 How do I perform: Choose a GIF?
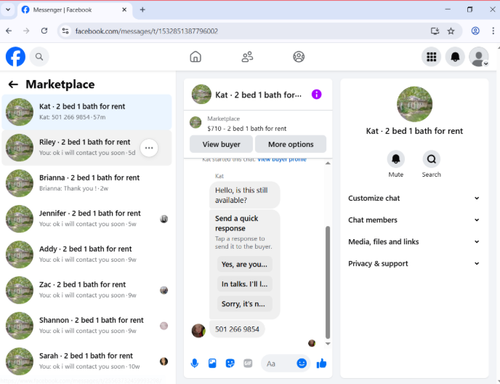tap(248, 363)
